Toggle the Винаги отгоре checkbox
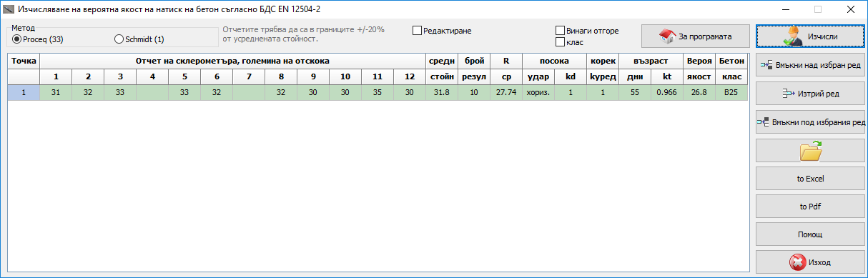The height and width of the screenshot is (278, 868). tap(561, 31)
